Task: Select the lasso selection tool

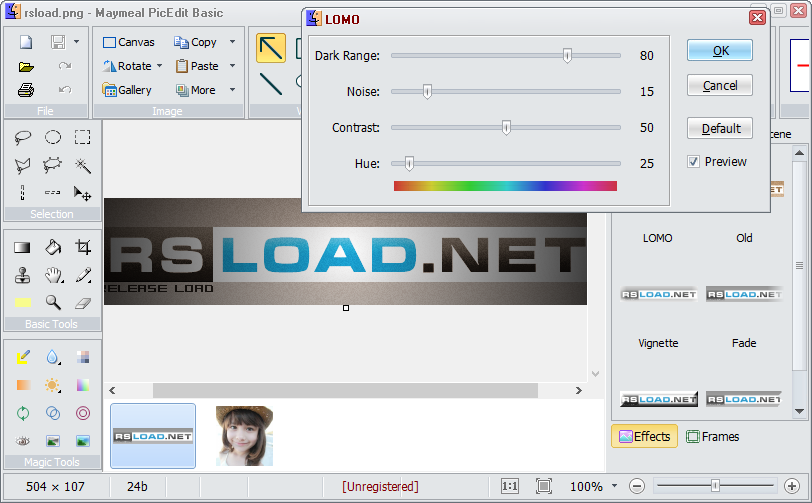Action: click(22, 137)
